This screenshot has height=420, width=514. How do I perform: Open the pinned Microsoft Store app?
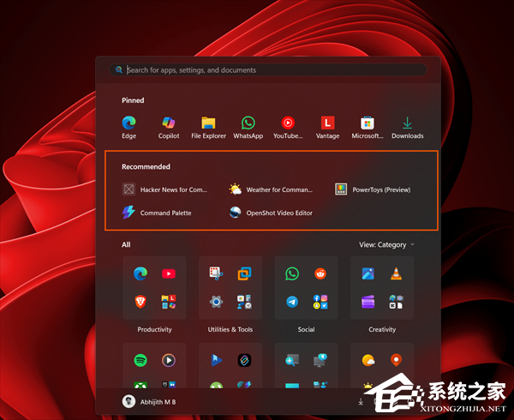pyautogui.click(x=368, y=127)
